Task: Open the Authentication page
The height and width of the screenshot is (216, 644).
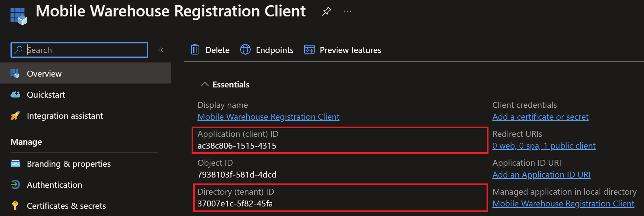Action: point(54,185)
